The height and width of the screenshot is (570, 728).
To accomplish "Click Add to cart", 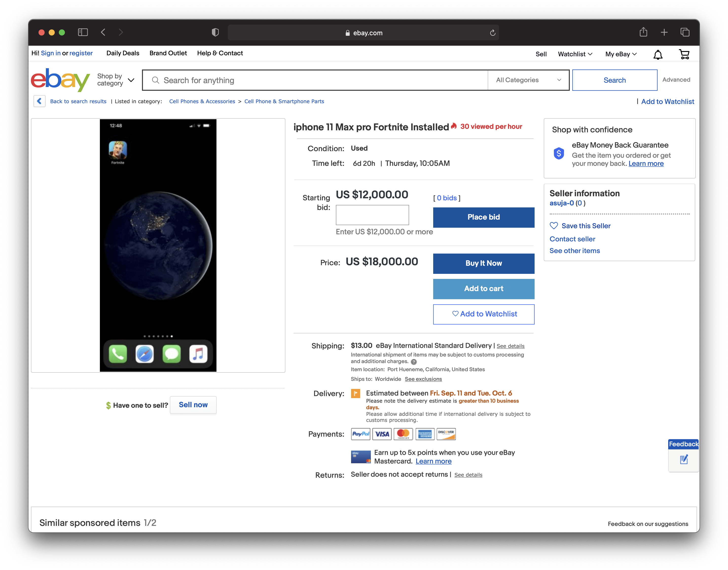I will (483, 289).
